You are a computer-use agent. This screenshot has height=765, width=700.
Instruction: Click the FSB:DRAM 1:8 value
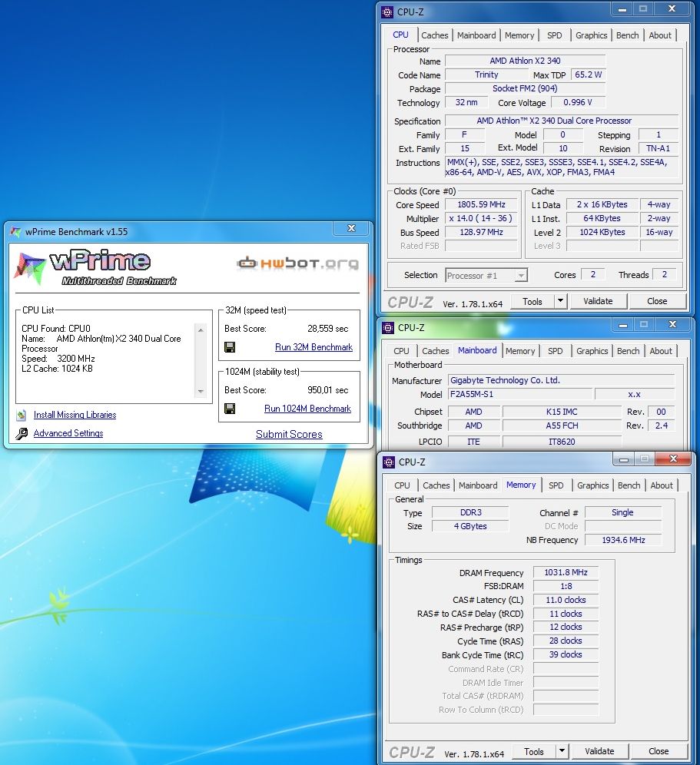tap(566, 587)
